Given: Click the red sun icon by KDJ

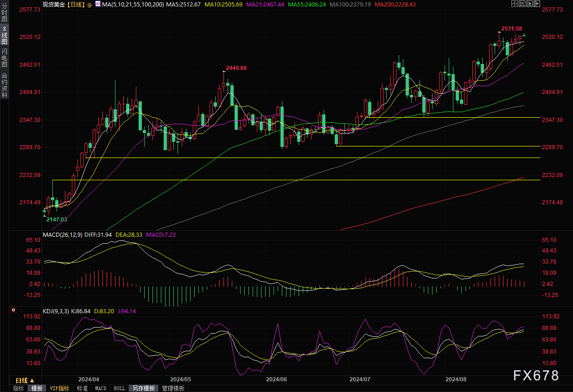Looking at the screenshot, I should click(13, 310).
